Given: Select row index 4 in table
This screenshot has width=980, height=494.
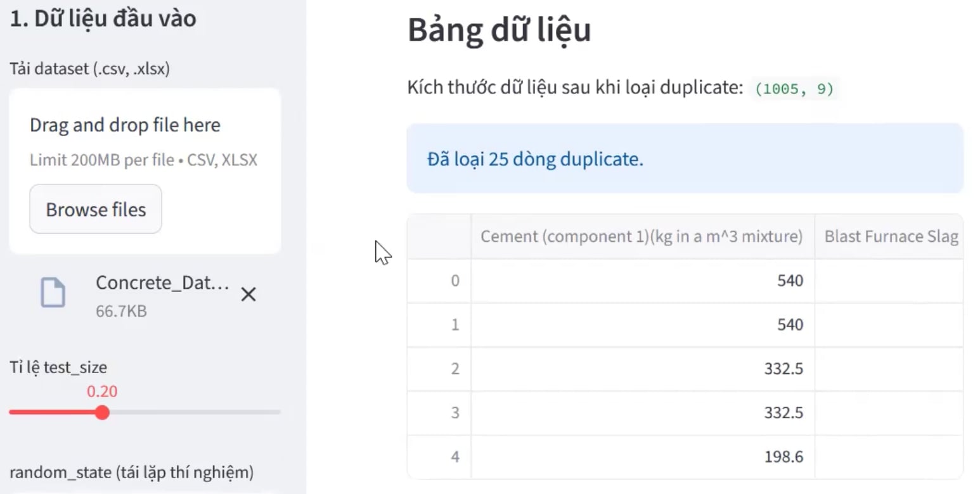Looking at the screenshot, I should [455, 457].
